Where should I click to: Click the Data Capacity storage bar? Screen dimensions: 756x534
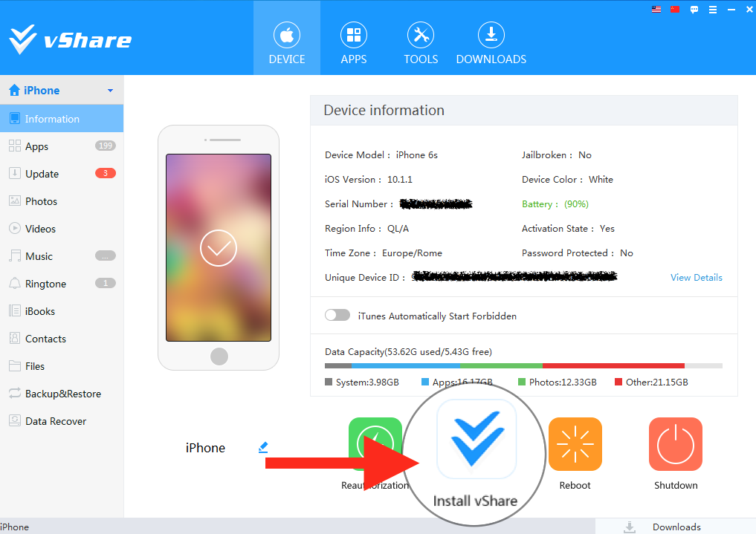point(523,366)
